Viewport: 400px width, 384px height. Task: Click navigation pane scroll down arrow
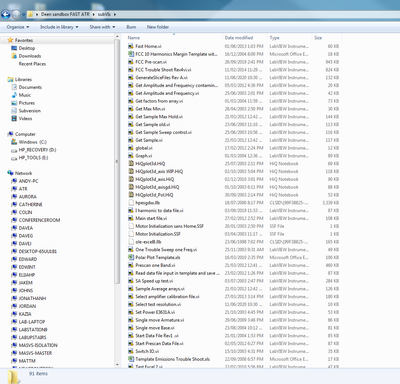pos(117,365)
